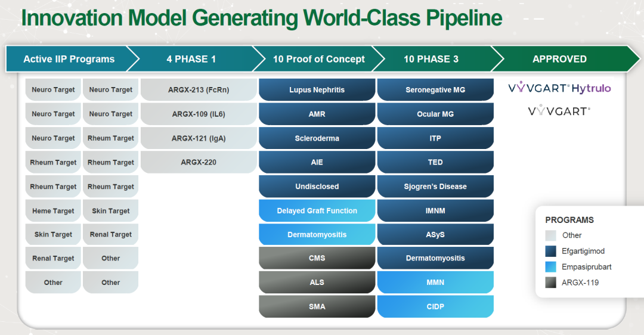644x335 pixels.
Task: Click the ARGX-220 program box
Action: (x=199, y=162)
